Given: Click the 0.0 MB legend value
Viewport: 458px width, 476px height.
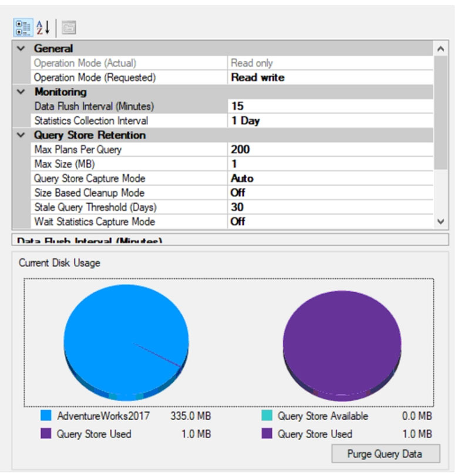Looking at the screenshot, I should pyautogui.click(x=417, y=416).
